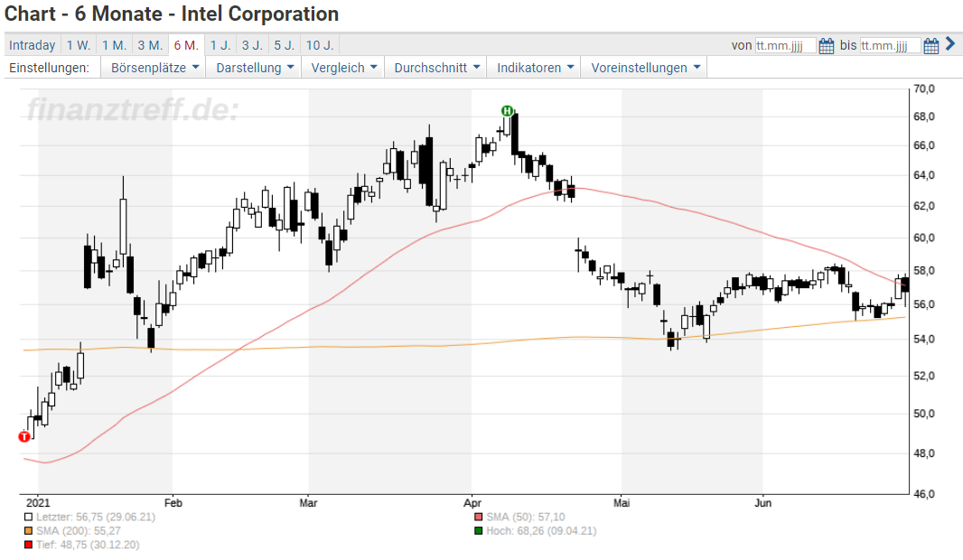The width and height of the screenshot is (963, 560).
Task: Switch to the 1 W. range tab
Action: tap(79, 45)
